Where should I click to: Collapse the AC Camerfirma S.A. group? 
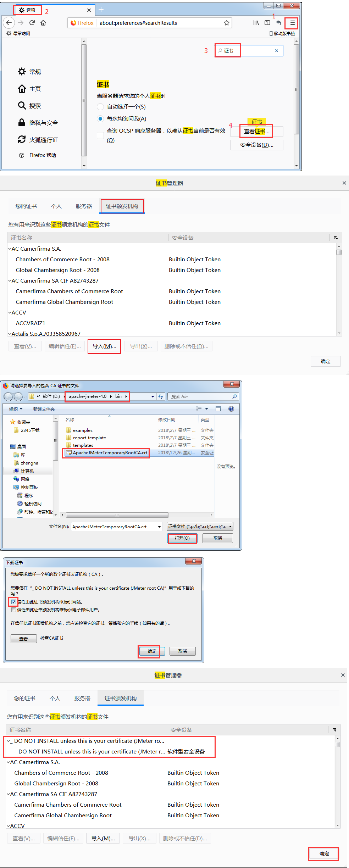[10, 249]
